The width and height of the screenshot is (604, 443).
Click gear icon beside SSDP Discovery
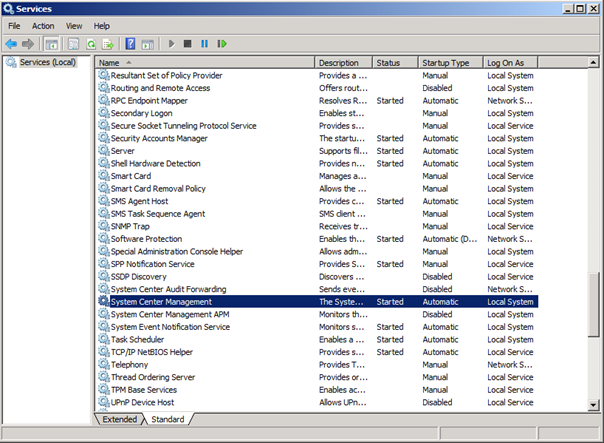point(103,276)
